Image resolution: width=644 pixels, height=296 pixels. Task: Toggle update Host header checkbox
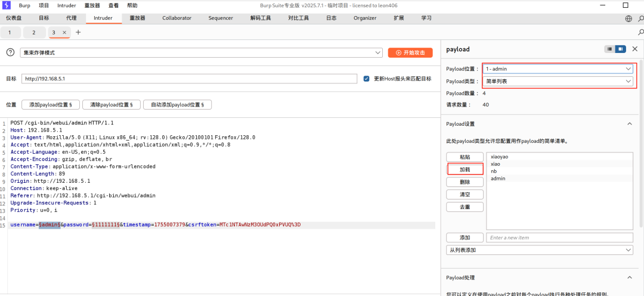[x=367, y=79]
